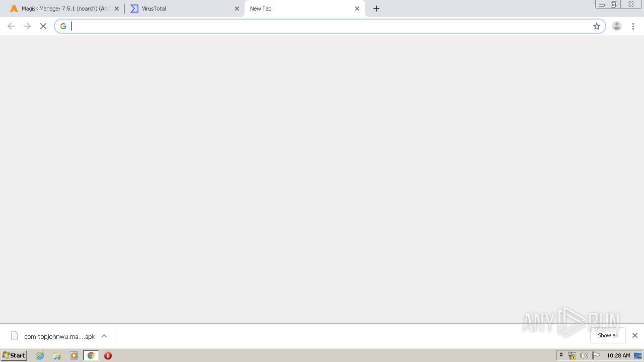Expand download item options chevron

(104, 336)
